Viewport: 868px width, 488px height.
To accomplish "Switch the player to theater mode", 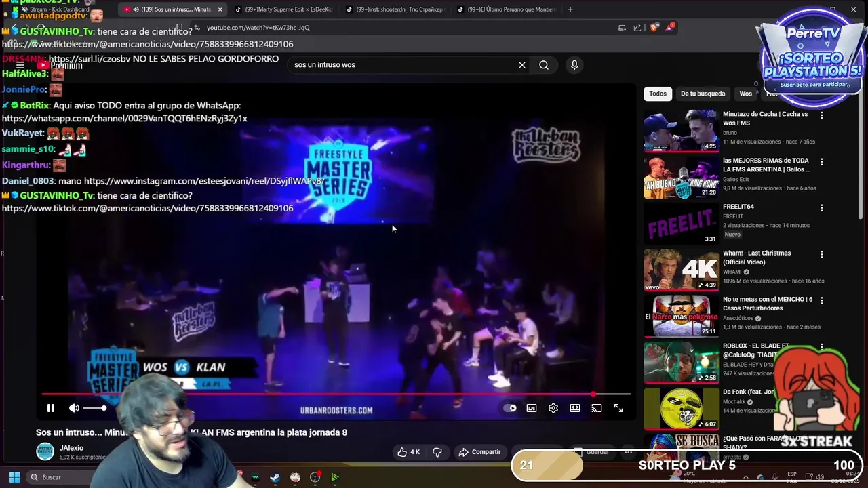I will point(575,408).
